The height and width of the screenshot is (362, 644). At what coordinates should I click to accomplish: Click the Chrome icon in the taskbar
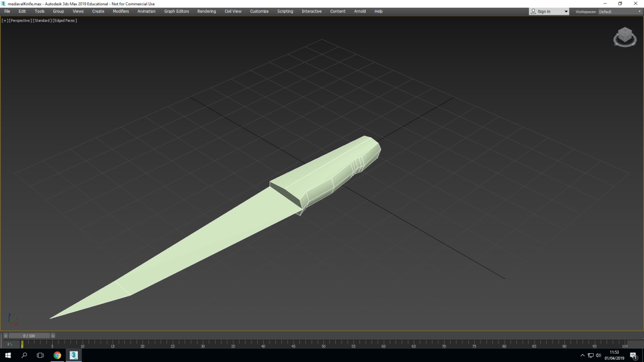pyautogui.click(x=57, y=355)
